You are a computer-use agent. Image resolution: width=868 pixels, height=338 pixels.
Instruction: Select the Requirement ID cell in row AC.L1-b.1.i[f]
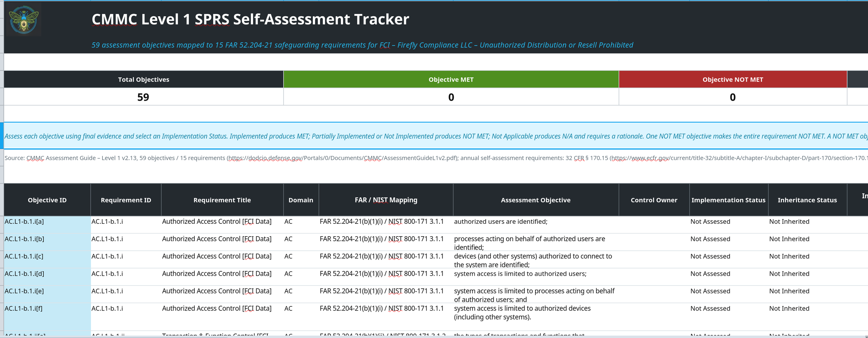click(126, 316)
